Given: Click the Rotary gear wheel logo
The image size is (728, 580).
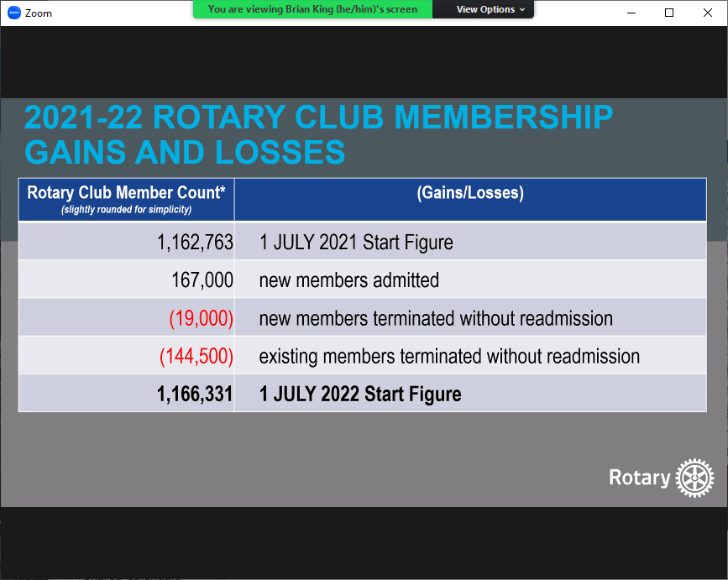Looking at the screenshot, I should click(694, 478).
